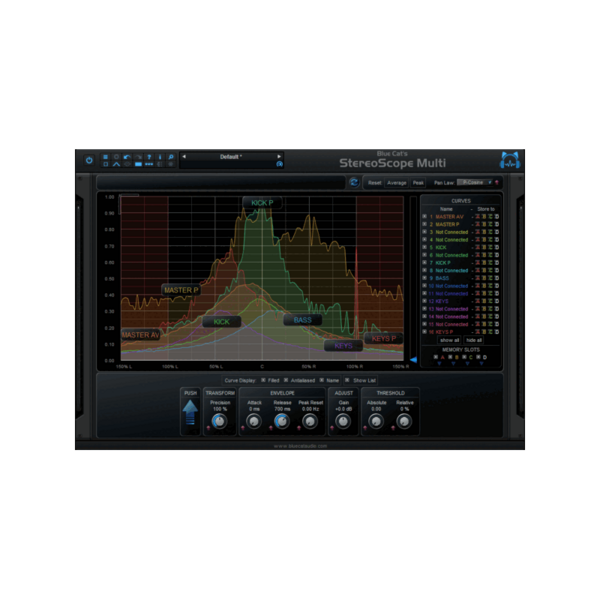
Task: Click the Release knob
Action: coord(282,421)
